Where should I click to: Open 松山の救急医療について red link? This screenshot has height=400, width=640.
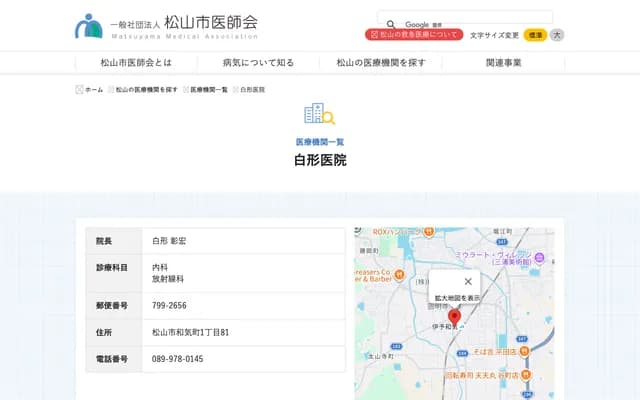[x=415, y=34]
